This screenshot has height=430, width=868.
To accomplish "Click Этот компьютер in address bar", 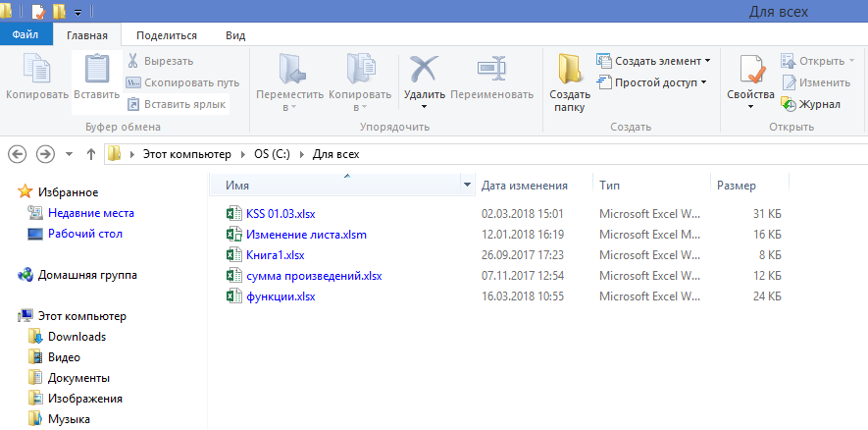I will (x=186, y=154).
